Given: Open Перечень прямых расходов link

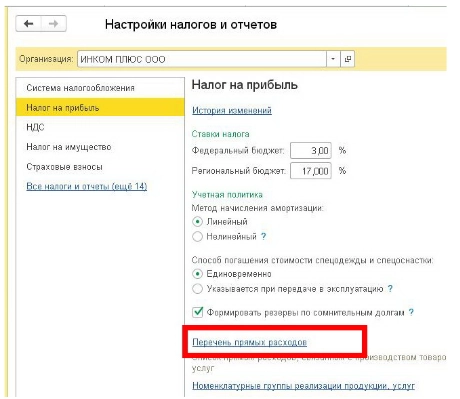Looking at the screenshot, I should 249,342.
